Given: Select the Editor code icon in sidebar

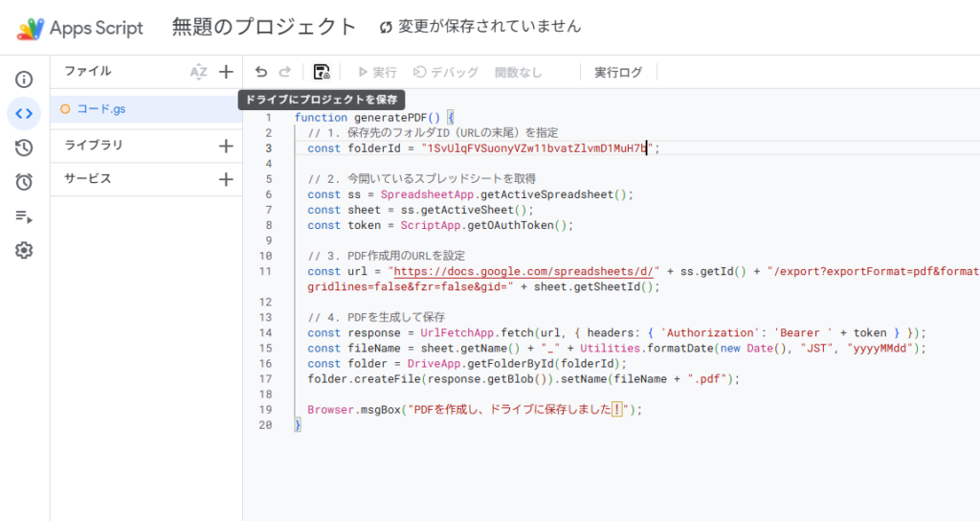Looking at the screenshot, I should pyautogui.click(x=24, y=113).
